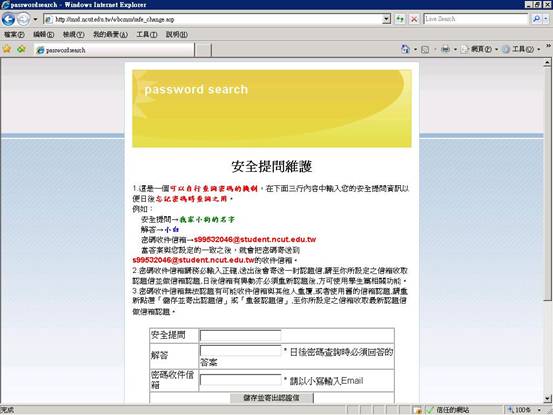The image size is (553, 415).
Task: Click the vertical scrollbar down arrow
Action: (547, 399)
